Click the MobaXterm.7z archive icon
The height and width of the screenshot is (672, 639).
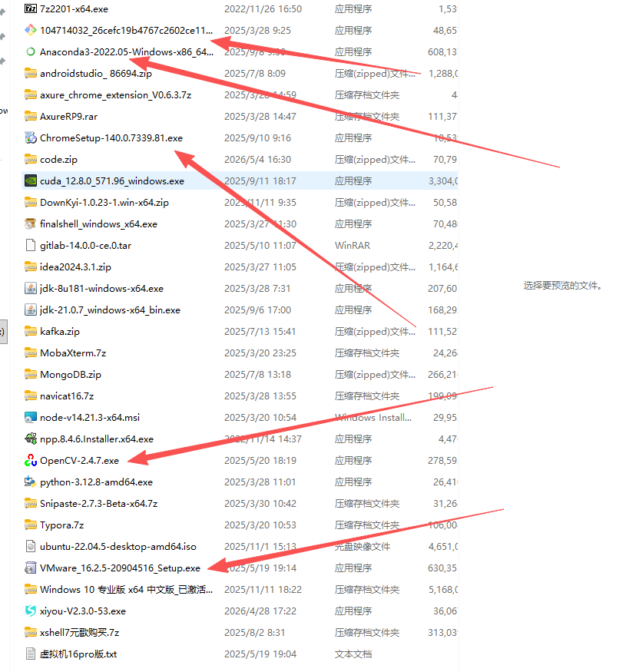pos(31,353)
